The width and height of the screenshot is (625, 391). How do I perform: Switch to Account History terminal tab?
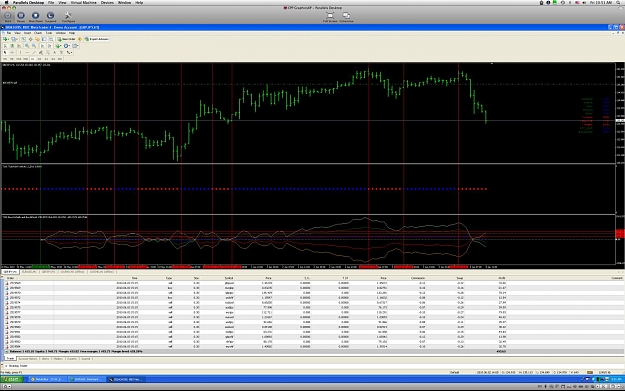[28, 359]
